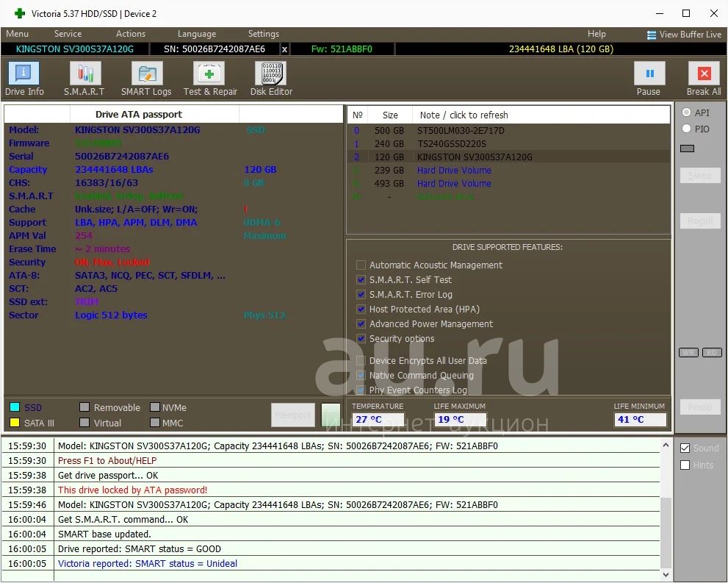The height and width of the screenshot is (583, 728).
Task: Click the KINGSTON SV300S37A120G header model field
Action: 75,49
